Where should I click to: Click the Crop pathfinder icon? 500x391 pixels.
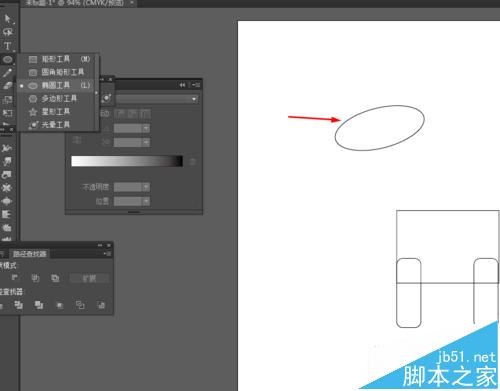60,305
